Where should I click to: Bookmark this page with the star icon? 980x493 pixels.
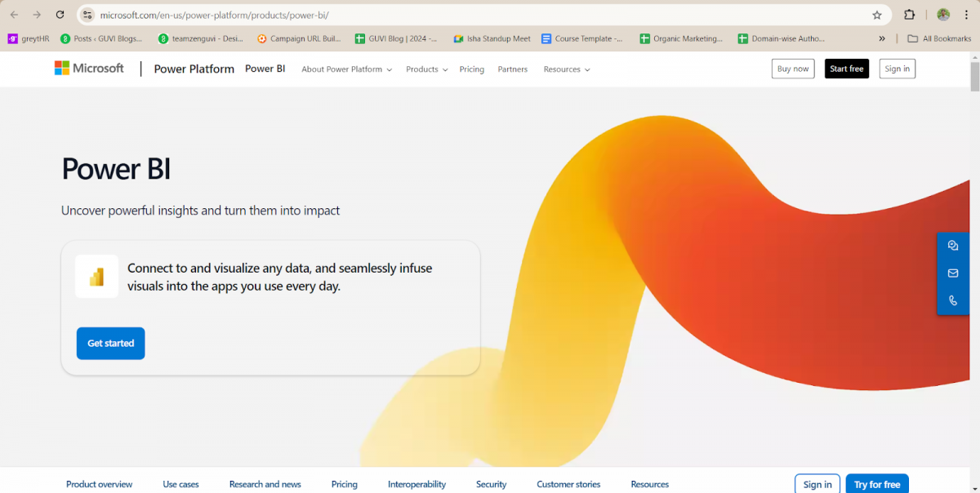tap(877, 15)
